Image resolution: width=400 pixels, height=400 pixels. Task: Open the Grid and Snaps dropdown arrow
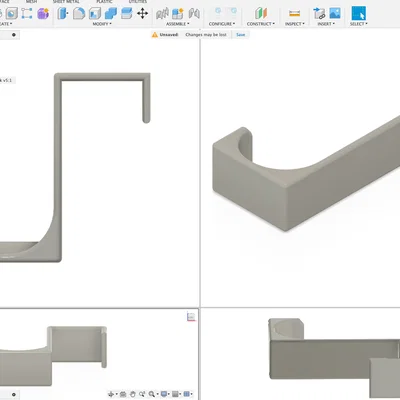(180, 395)
